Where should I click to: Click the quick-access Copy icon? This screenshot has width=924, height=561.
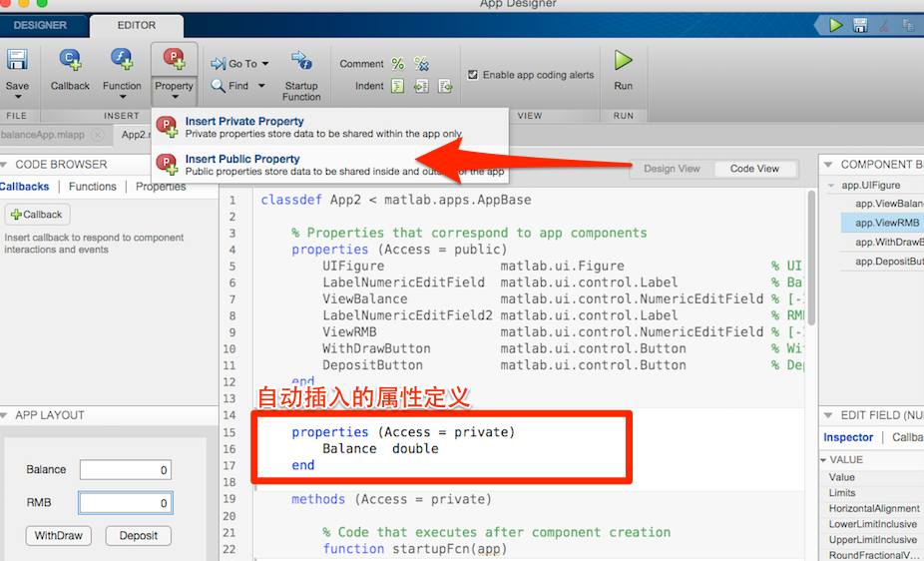[x=908, y=25]
